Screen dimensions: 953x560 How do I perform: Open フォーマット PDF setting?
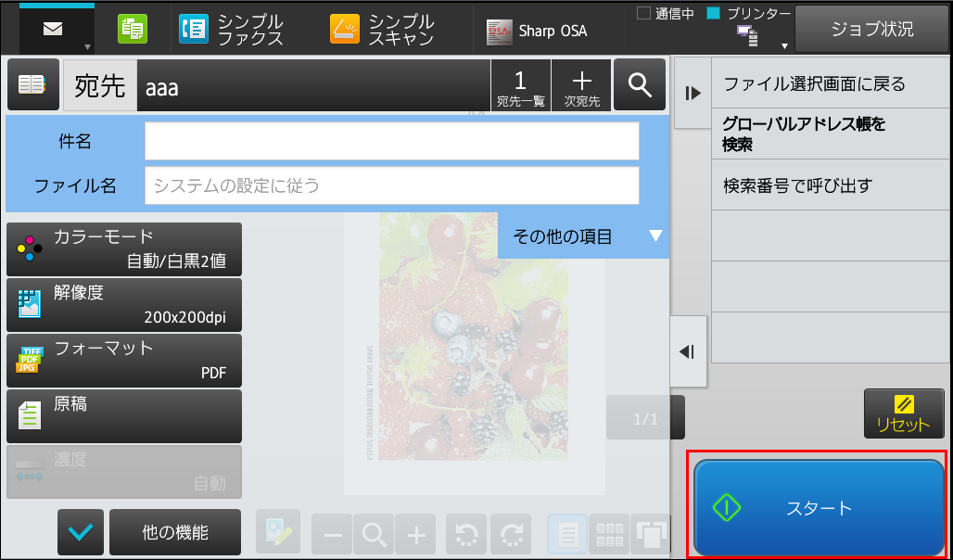[x=124, y=361]
